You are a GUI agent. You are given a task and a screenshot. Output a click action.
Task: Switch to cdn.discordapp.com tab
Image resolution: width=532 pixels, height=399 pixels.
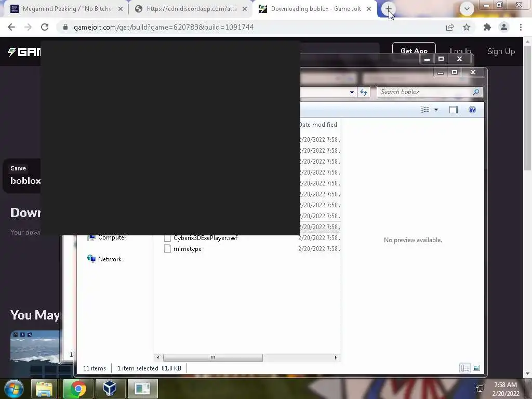(191, 9)
